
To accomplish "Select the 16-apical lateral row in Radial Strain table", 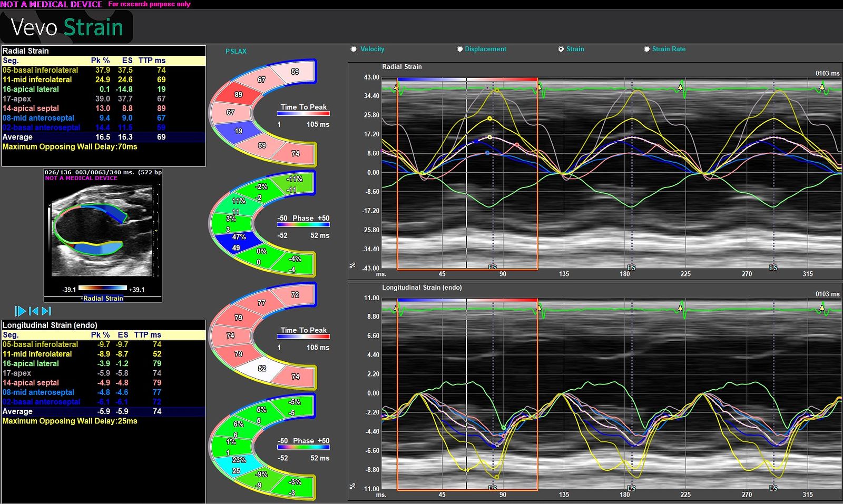I will pos(42,89).
